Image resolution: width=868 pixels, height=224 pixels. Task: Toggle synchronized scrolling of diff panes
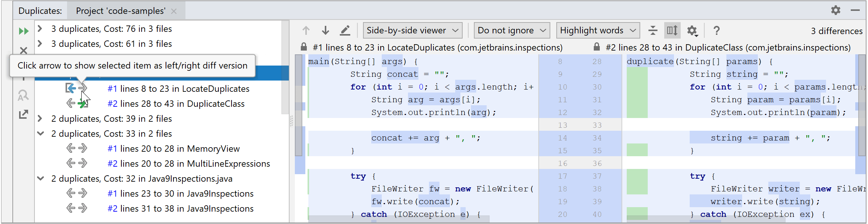[x=672, y=30]
